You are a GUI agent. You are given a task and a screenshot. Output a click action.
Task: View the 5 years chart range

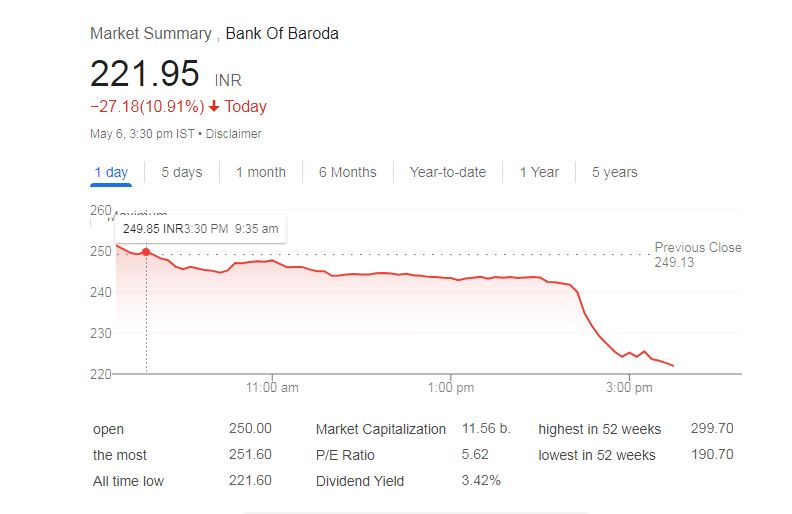pyautogui.click(x=614, y=172)
